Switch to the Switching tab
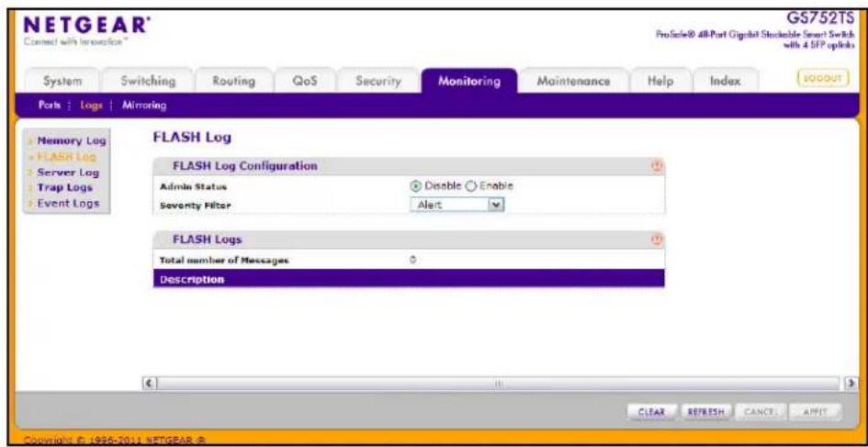The height and width of the screenshot is (447, 868). click(x=148, y=82)
